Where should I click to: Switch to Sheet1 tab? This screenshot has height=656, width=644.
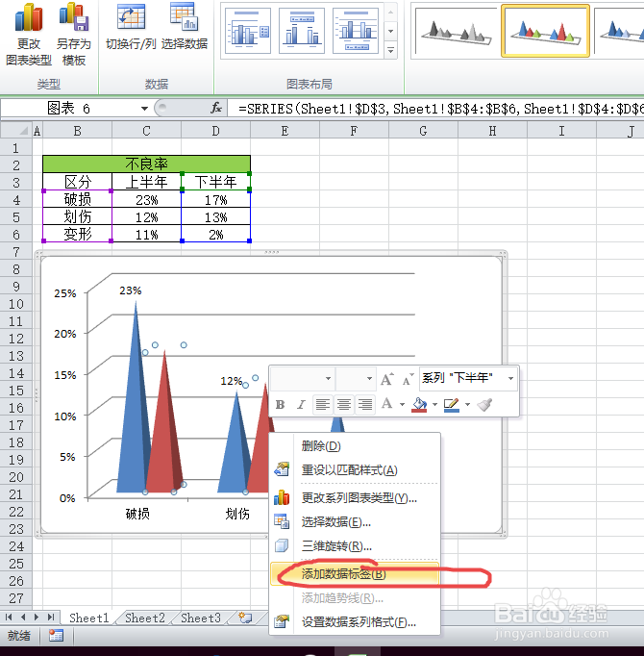(x=88, y=618)
